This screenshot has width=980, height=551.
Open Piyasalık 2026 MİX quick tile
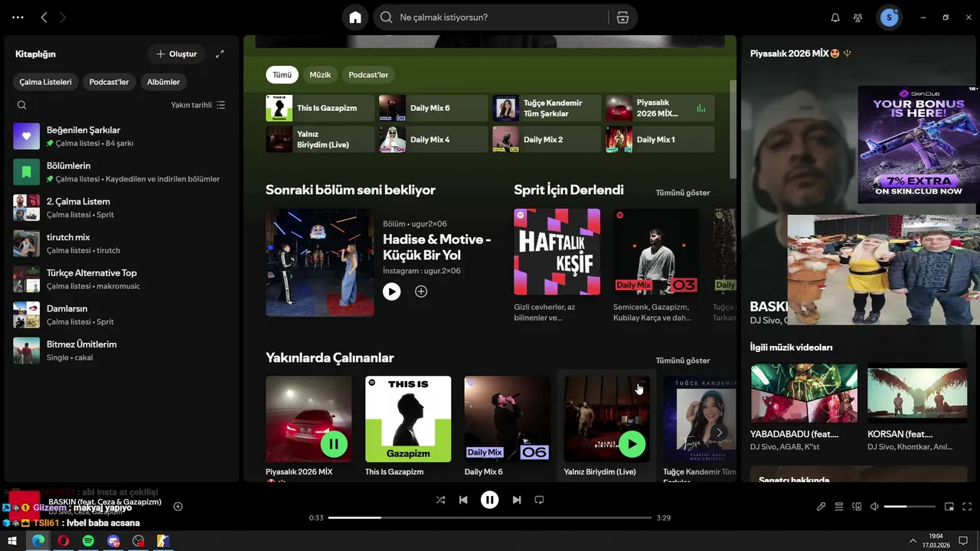pos(660,108)
